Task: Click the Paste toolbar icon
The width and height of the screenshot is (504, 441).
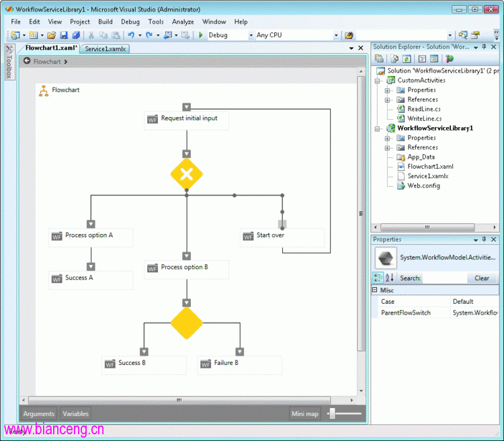Action: click(x=116, y=35)
